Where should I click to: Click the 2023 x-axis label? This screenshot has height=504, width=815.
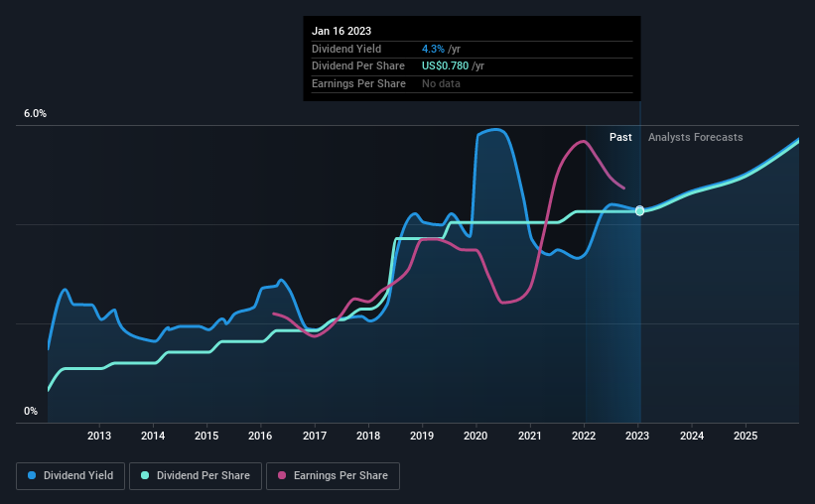tap(637, 436)
